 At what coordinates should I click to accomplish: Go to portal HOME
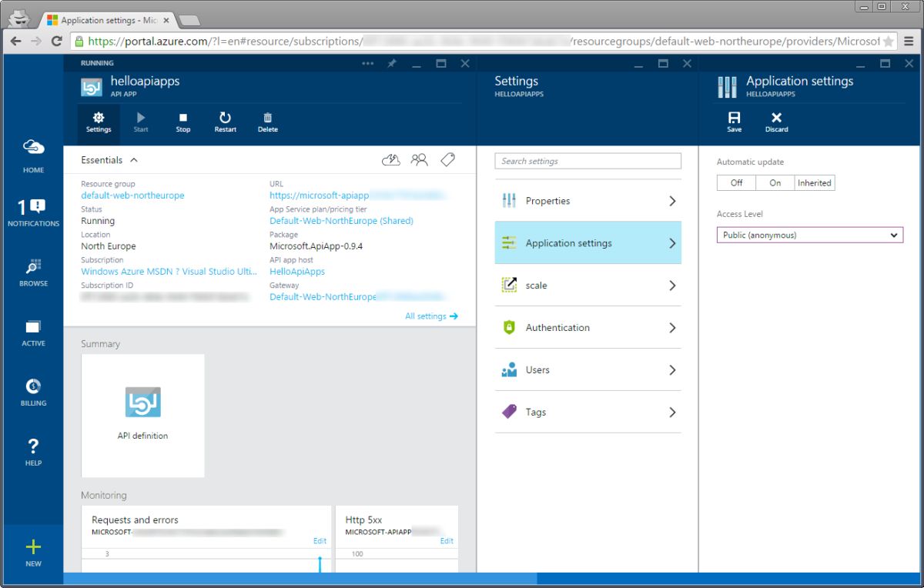coord(33,156)
